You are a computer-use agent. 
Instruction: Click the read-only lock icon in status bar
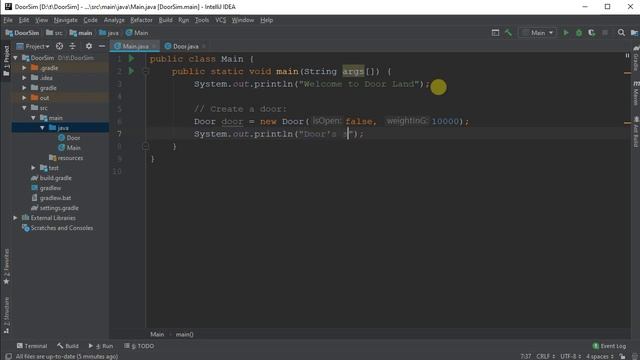point(622,356)
